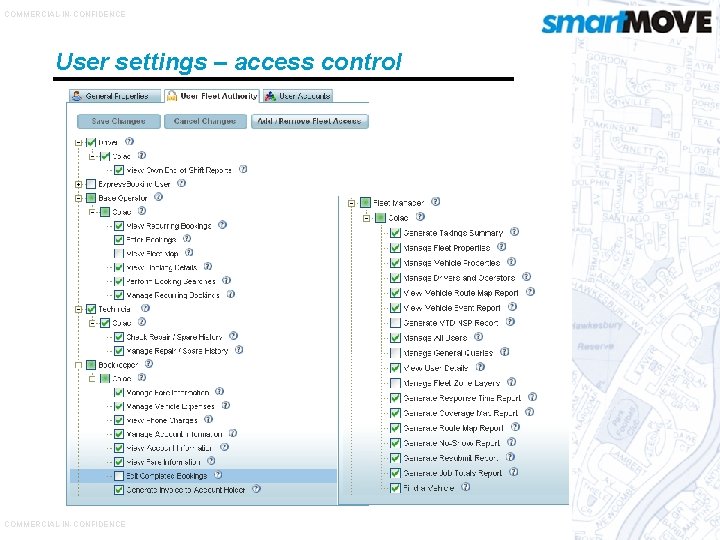Click help icon beside Base Operator

pos(158,197)
